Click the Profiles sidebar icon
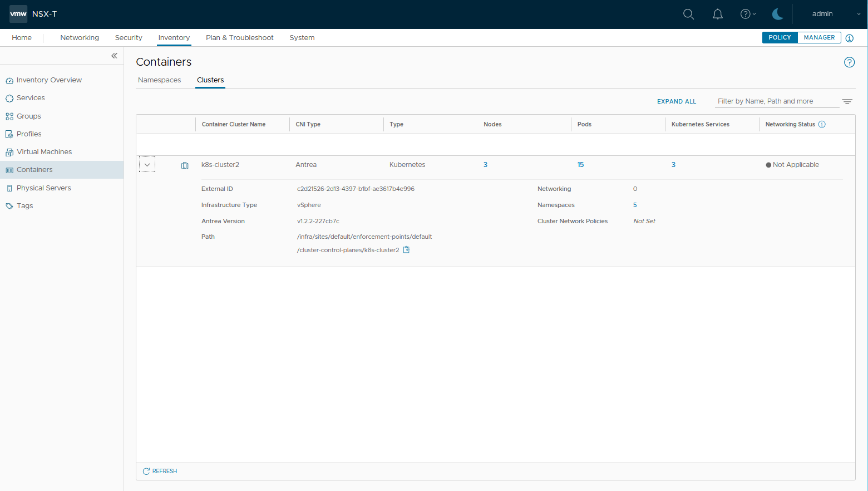Viewport: 868px width, 491px height. [x=9, y=134]
